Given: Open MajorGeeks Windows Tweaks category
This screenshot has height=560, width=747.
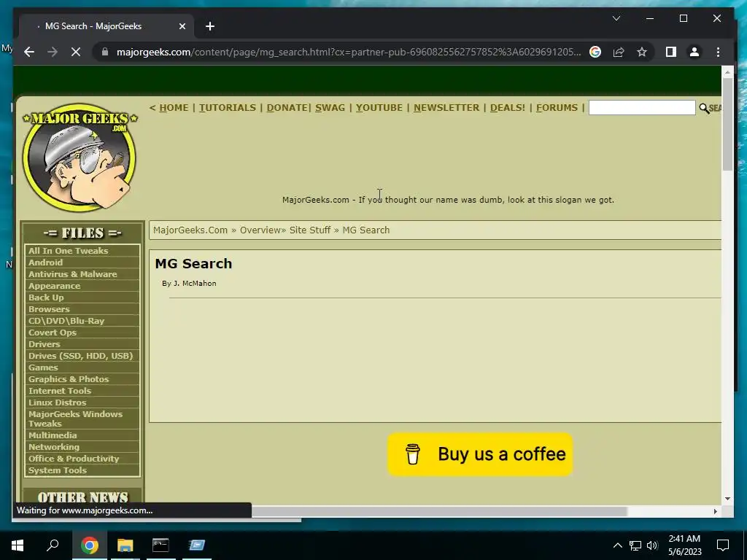Looking at the screenshot, I should (x=75, y=419).
